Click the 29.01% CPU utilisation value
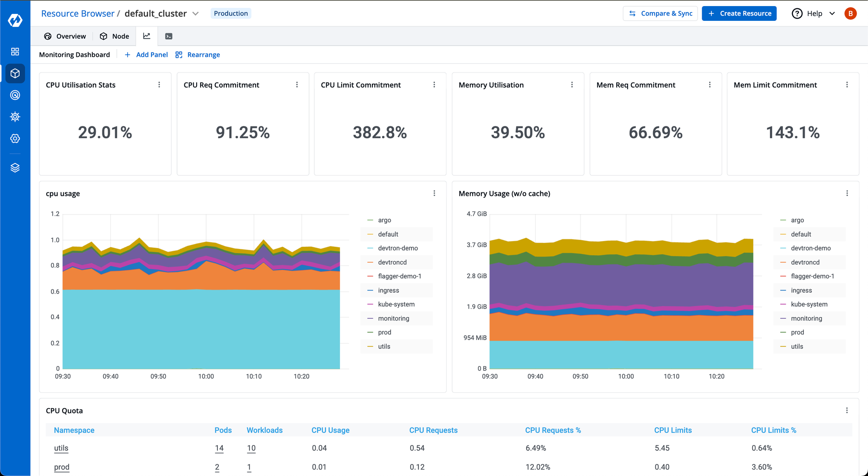Viewport: 868px width, 476px height. pyautogui.click(x=105, y=132)
